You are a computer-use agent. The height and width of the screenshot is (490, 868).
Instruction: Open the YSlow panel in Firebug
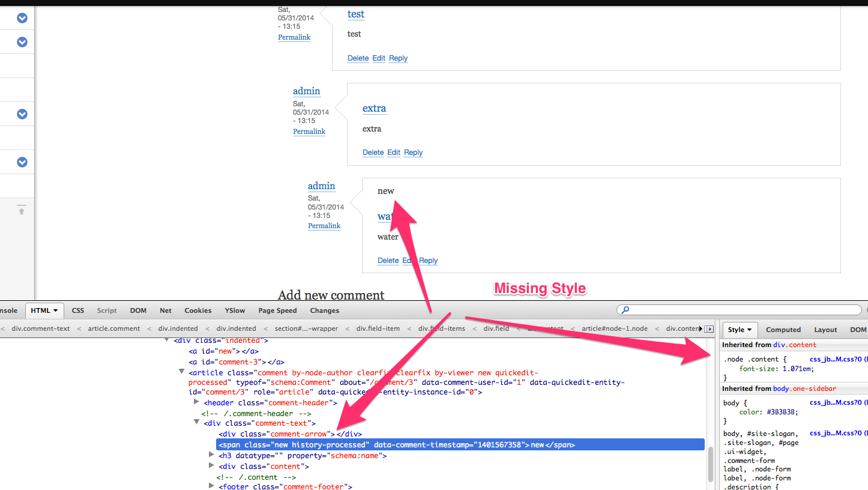[234, 310]
